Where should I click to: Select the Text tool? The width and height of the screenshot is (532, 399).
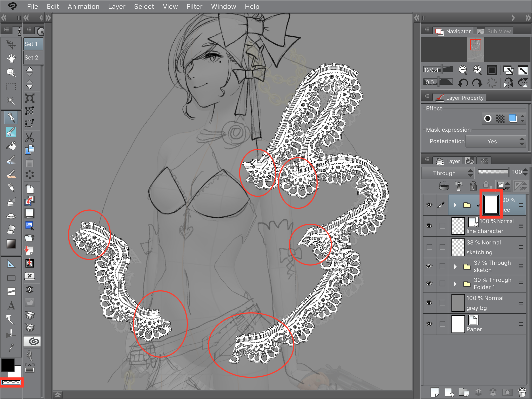(x=11, y=306)
